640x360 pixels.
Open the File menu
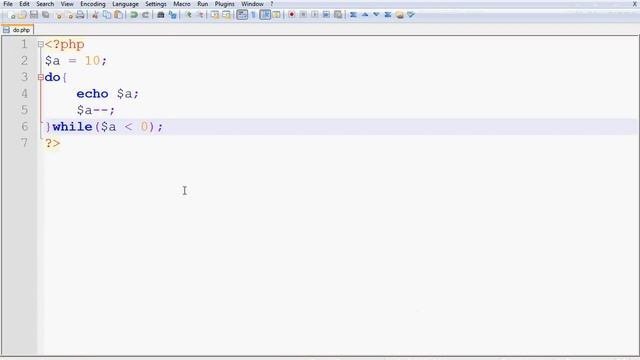point(8,4)
